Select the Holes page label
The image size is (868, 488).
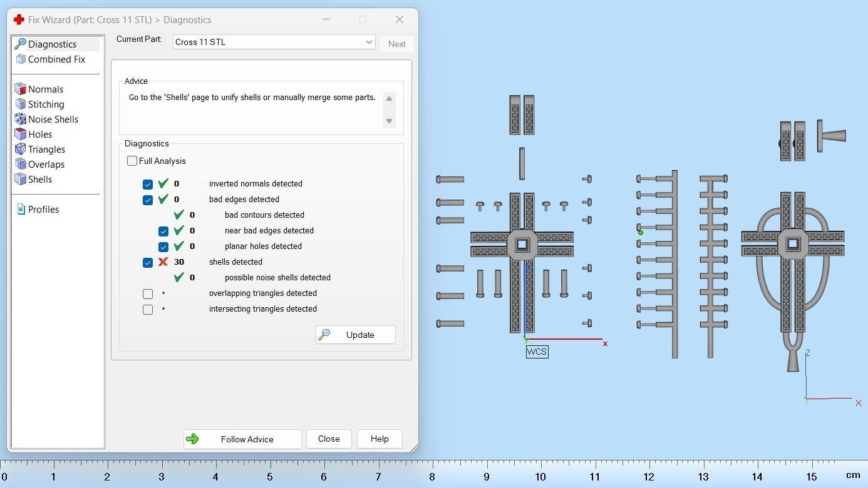coord(40,134)
